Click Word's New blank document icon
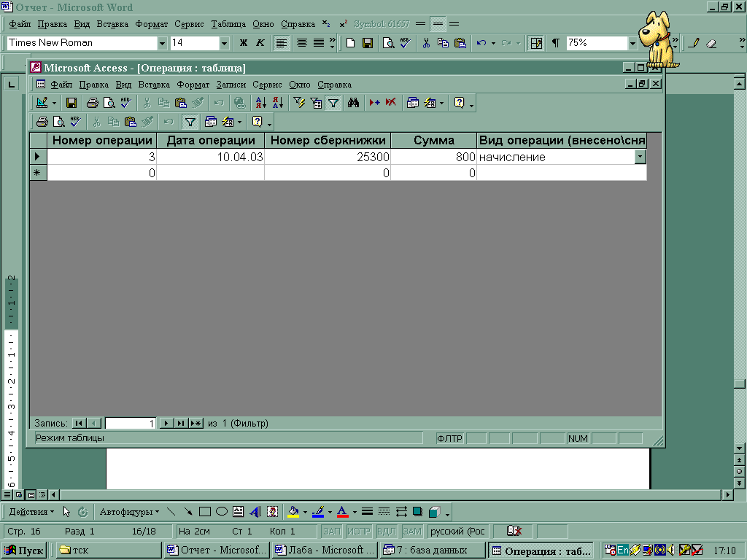 pyautogui.click(x=351, y=43)
